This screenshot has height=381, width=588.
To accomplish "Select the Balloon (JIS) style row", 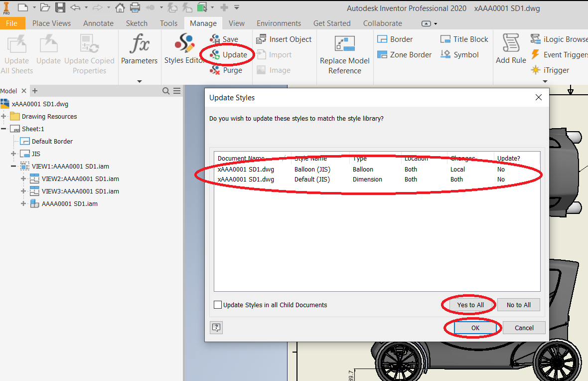I will tap(312, 170).
